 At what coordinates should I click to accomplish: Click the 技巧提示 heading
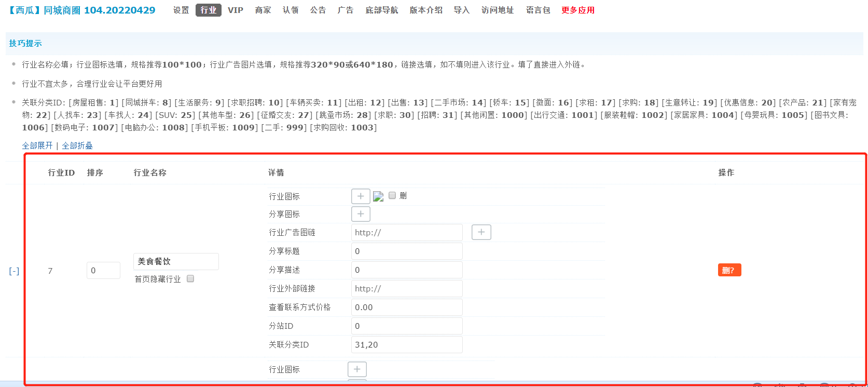tap(25, 43)
